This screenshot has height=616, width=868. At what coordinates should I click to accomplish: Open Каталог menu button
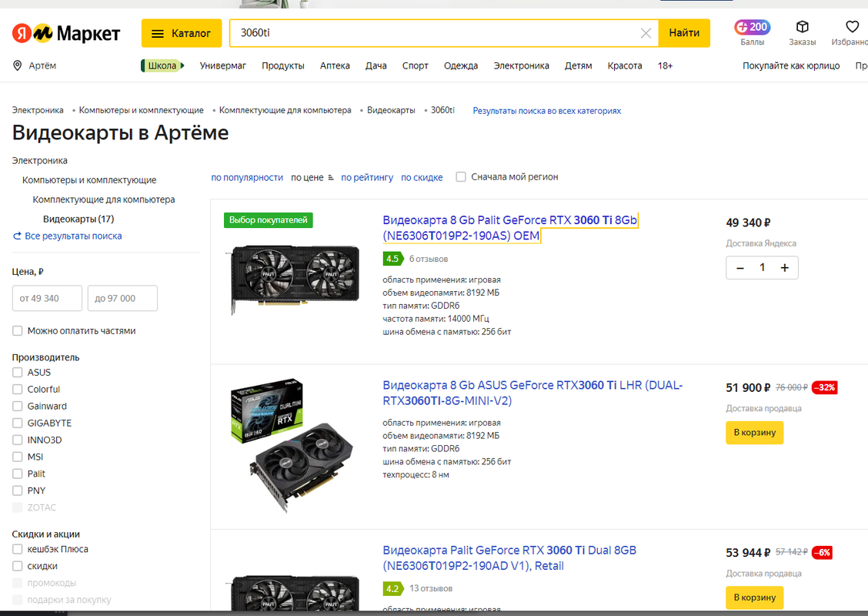coord(182,33)
